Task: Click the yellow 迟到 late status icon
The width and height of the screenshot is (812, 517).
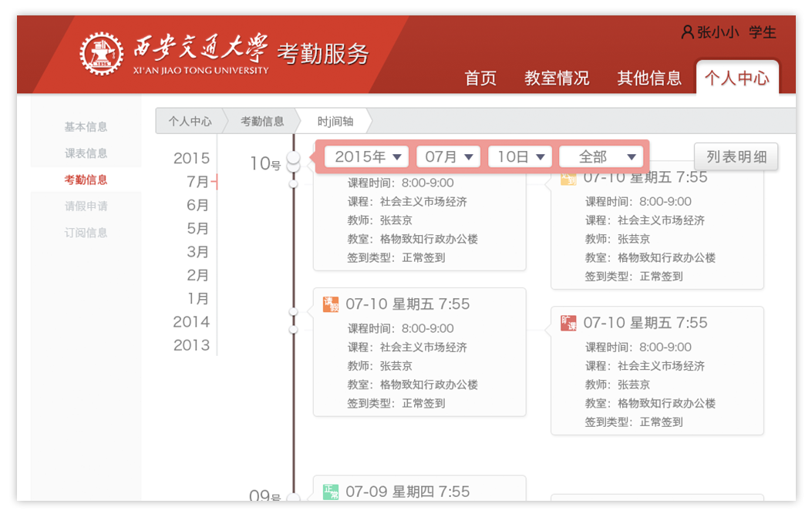Action: point(568,178)
